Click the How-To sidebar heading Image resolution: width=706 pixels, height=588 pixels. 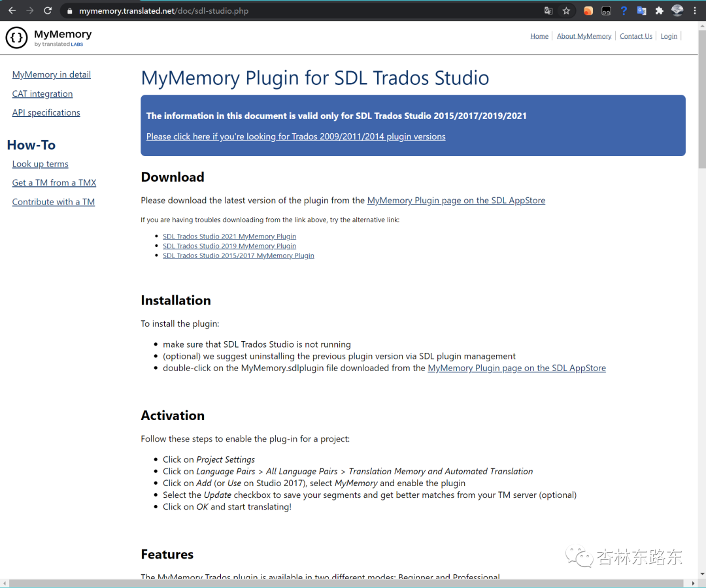[x=31, y=145]
